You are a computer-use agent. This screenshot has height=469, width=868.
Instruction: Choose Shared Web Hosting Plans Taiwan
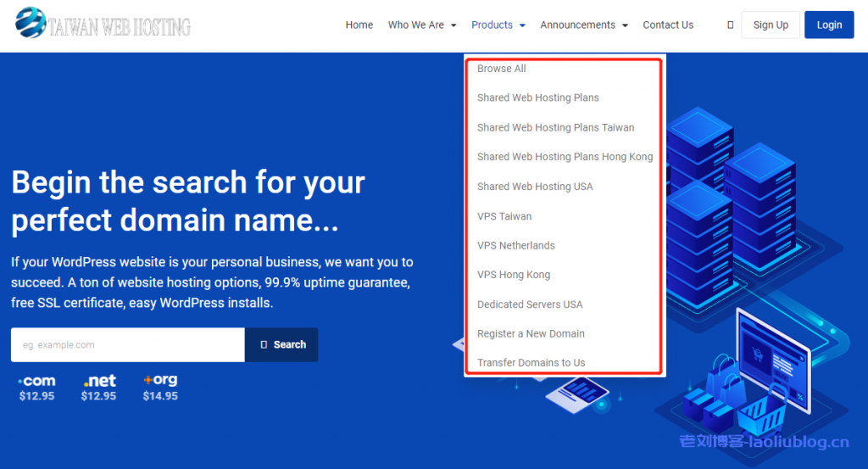coord(555,127)
